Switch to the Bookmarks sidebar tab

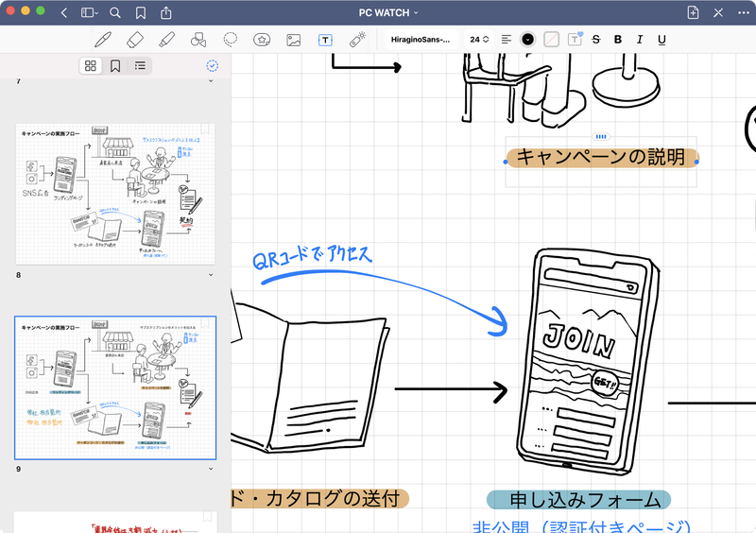115,65
